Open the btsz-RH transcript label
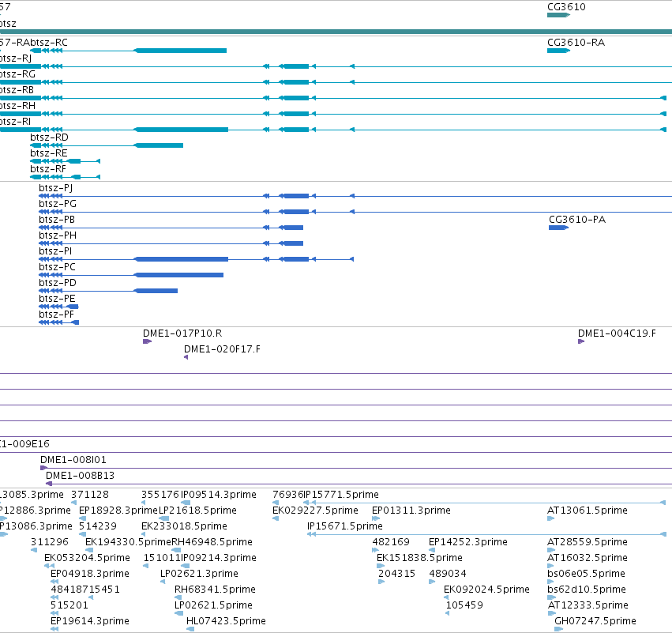 coord(17,106)
